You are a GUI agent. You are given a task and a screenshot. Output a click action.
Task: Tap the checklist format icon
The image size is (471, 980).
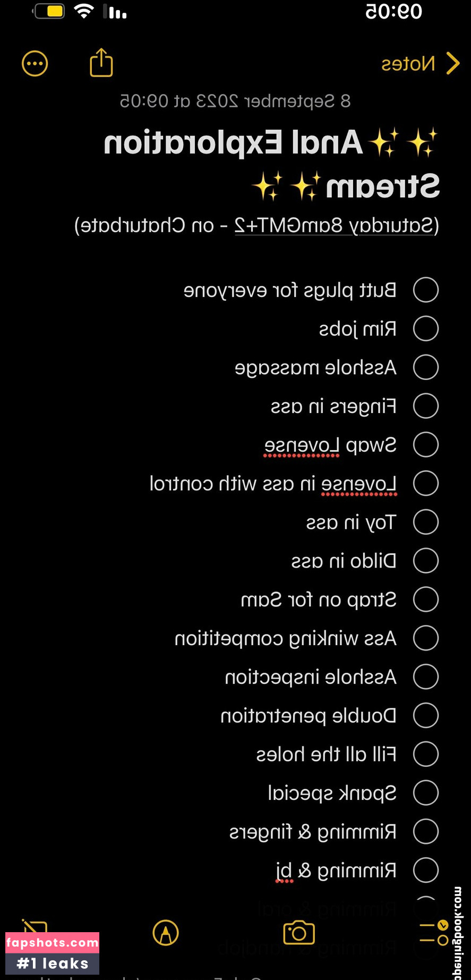[x=434, y=933]
